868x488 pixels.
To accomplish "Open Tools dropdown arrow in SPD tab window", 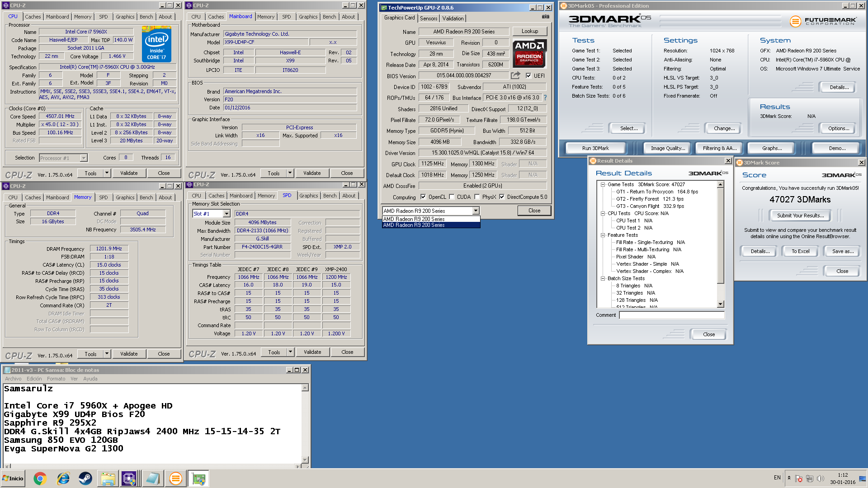I will [x=291, y=352].
